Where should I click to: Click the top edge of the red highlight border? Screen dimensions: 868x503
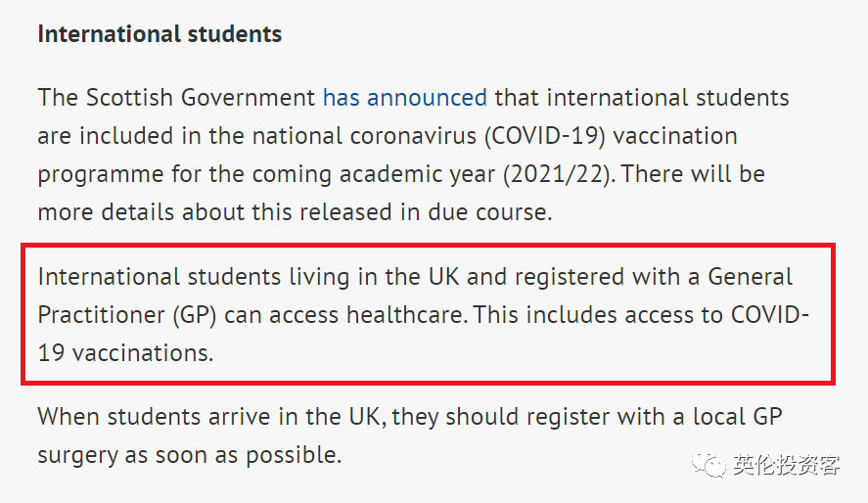428,246
